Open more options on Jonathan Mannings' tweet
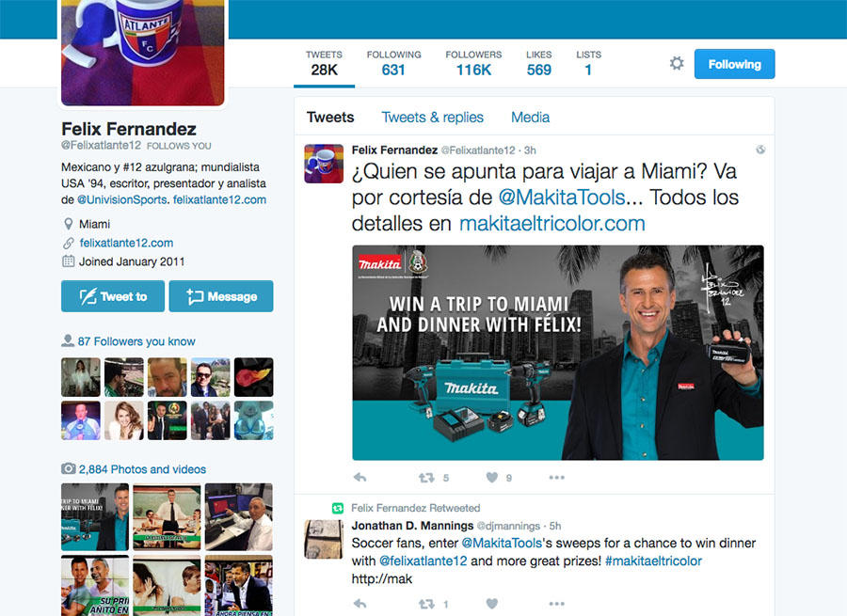 click(556, 604)
